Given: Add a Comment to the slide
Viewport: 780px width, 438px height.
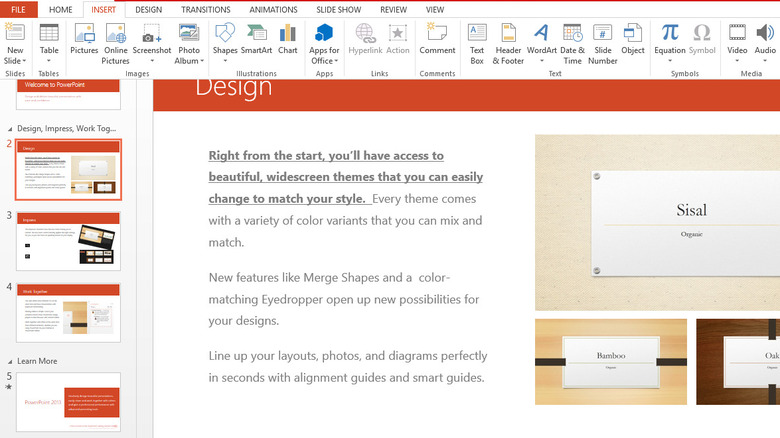Looking at the screenshot, I should coord(437,40).
